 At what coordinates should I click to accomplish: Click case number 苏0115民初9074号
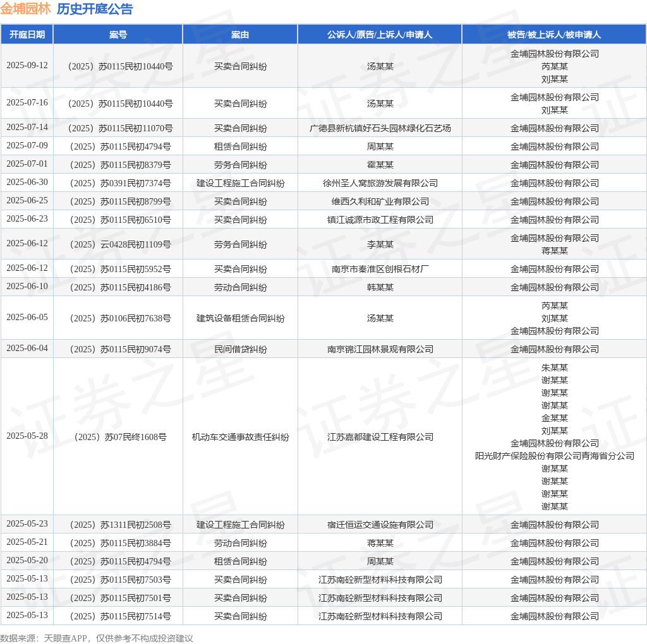pyautogui.click(x=120, y=349)
